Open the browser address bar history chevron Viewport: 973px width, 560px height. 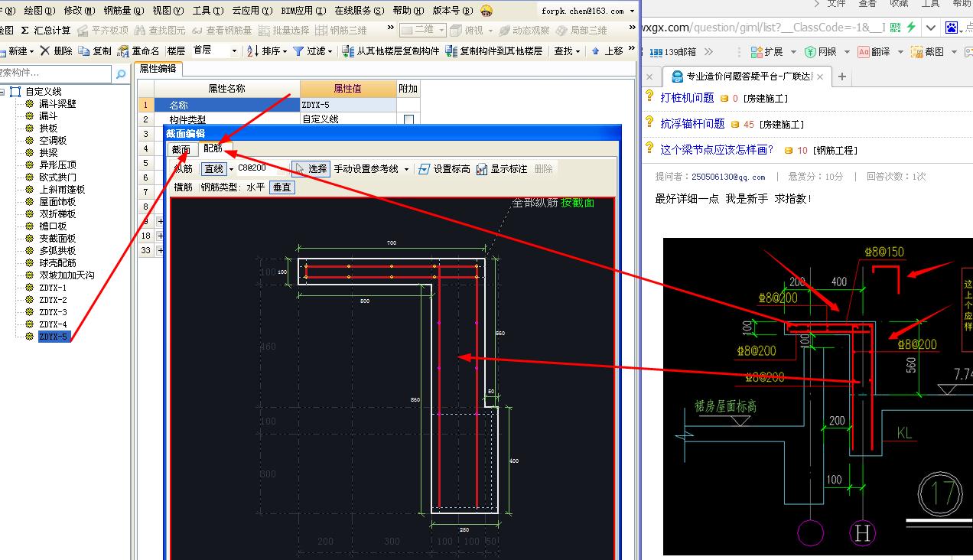(931, 28)
